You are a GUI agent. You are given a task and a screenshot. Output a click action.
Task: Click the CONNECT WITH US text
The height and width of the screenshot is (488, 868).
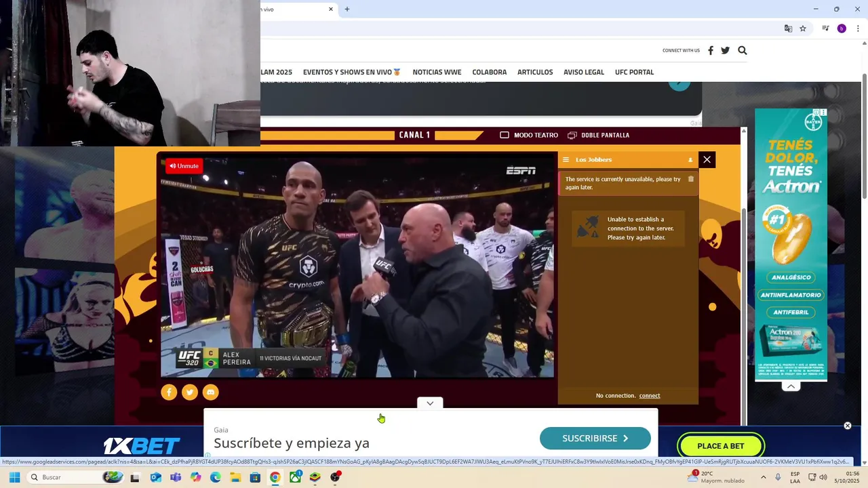pos(681,50)
